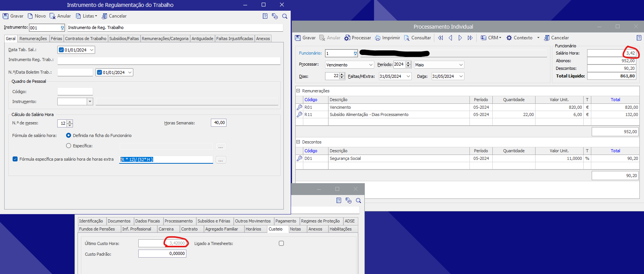Open the Carreira tab

coord(166,229)
